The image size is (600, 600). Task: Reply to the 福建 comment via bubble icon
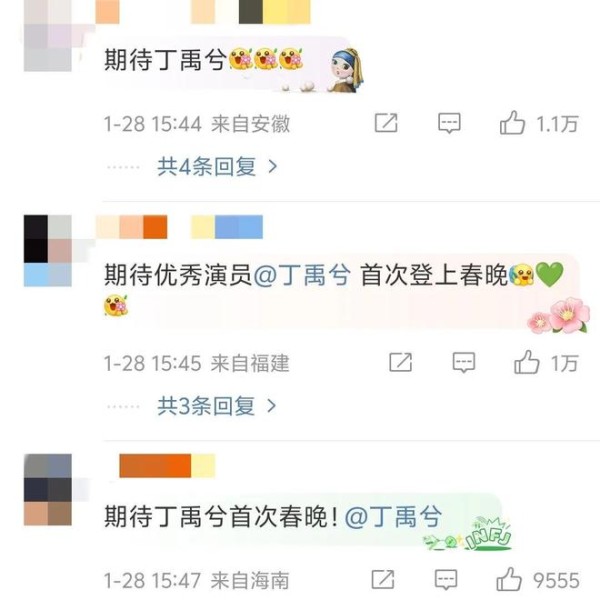(464, 362)
